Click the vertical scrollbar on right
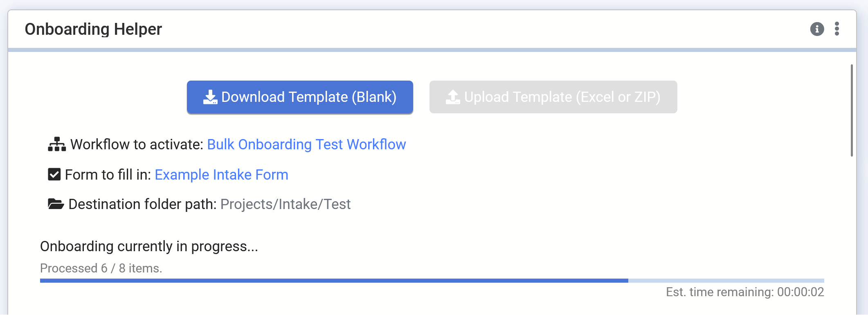The image size is (868, 315). (x=852, y=110)
